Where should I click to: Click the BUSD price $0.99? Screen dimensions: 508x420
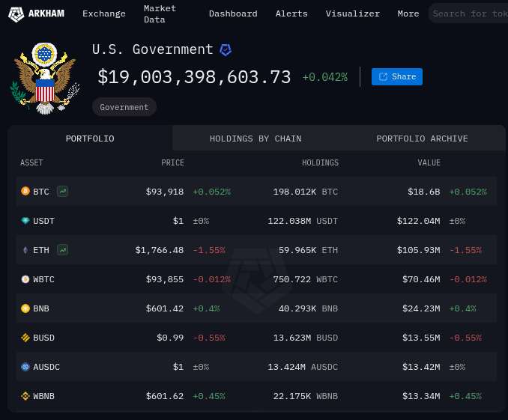coord(170,338)
